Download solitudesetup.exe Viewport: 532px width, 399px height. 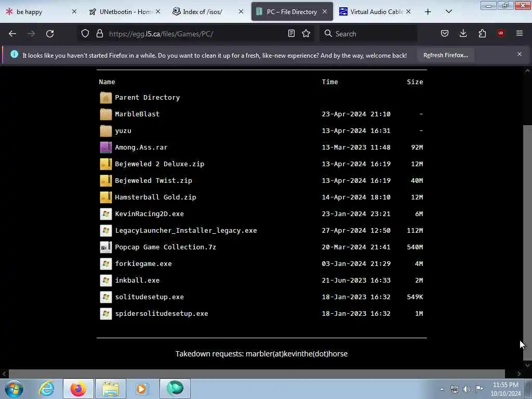[149, 297]
